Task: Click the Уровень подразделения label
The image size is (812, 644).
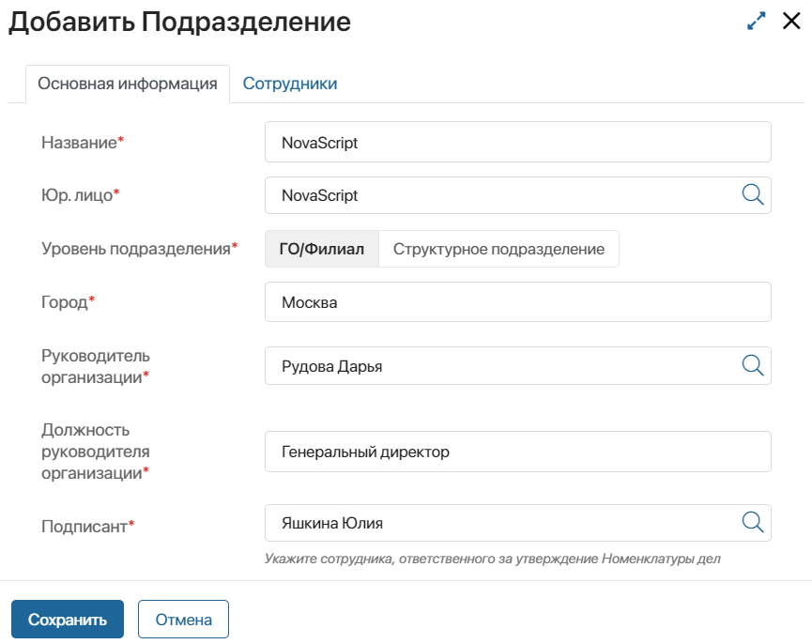Action: 136,249
